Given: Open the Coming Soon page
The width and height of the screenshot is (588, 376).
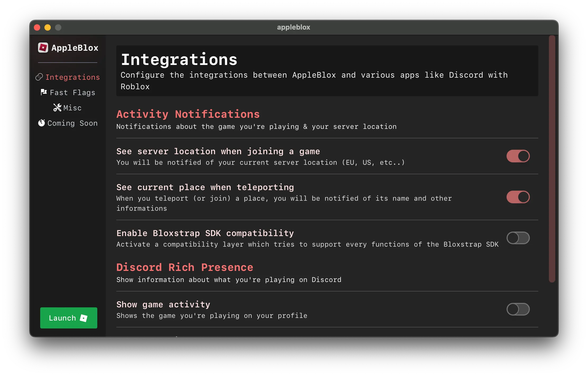Looking at the screenshot, I should click(72, 123).
